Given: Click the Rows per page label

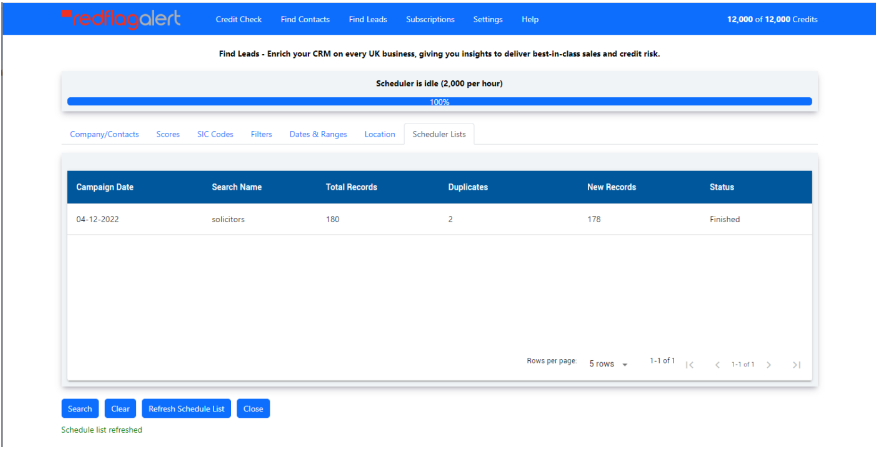Looking at the screenshot, I should click(551, 361).
